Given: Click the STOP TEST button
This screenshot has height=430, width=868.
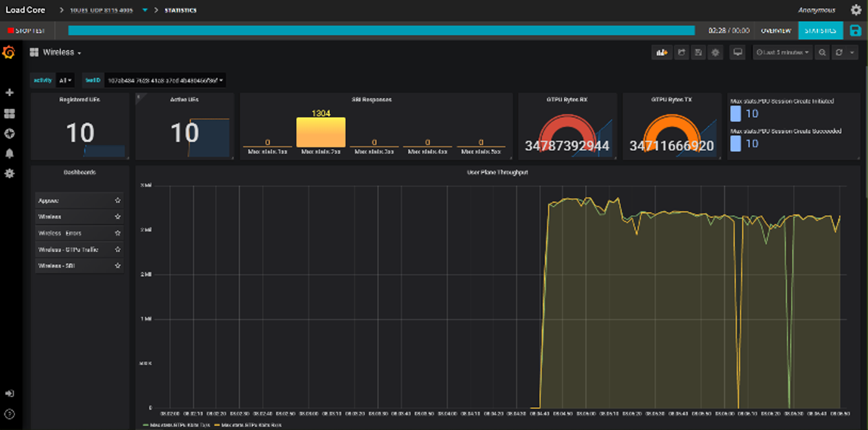Looking at the screenshot, I should 27,30.
